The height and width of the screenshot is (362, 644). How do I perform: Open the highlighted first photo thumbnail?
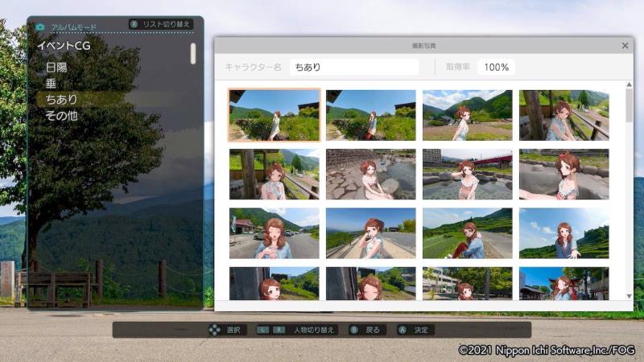pyautogui.click(x=275, y=115)
